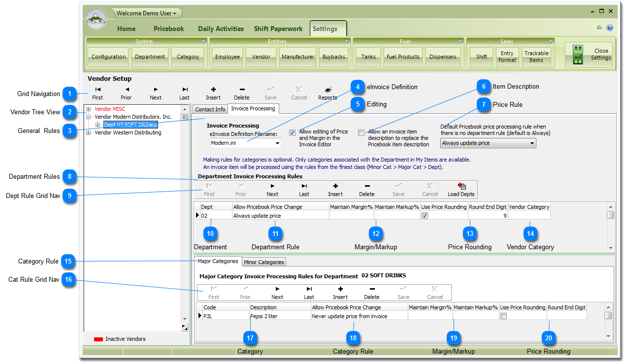Select Insert in the Major Category toolbar

tap(340, 293)
